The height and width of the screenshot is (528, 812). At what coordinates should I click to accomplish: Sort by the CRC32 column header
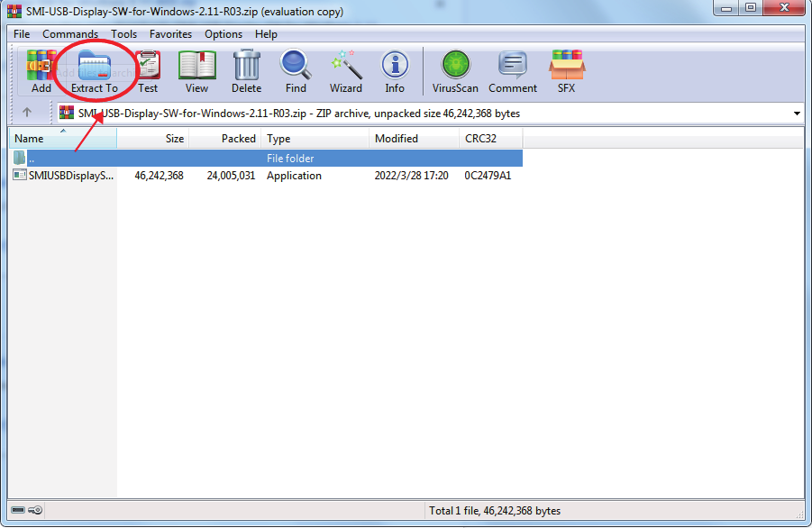coord(491,138)
